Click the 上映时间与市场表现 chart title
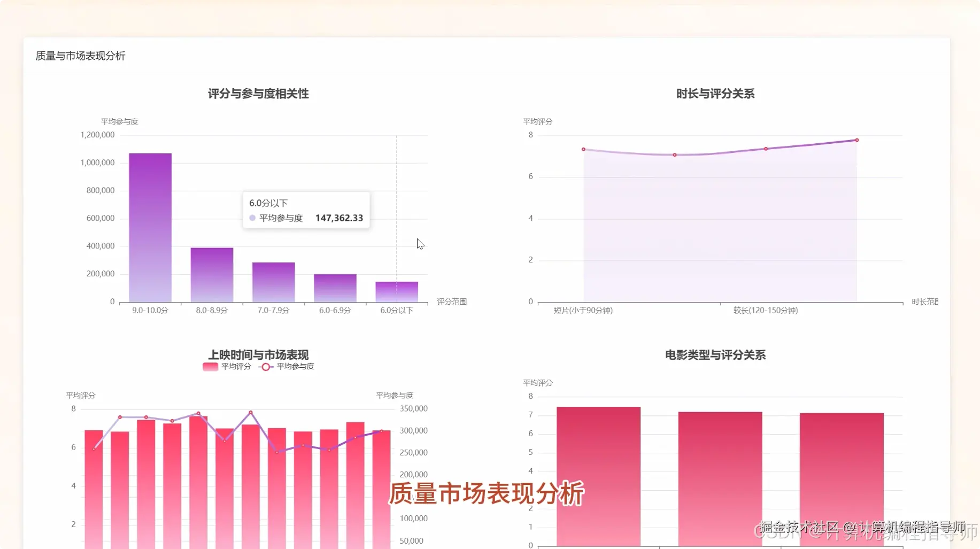 [259, 354]
